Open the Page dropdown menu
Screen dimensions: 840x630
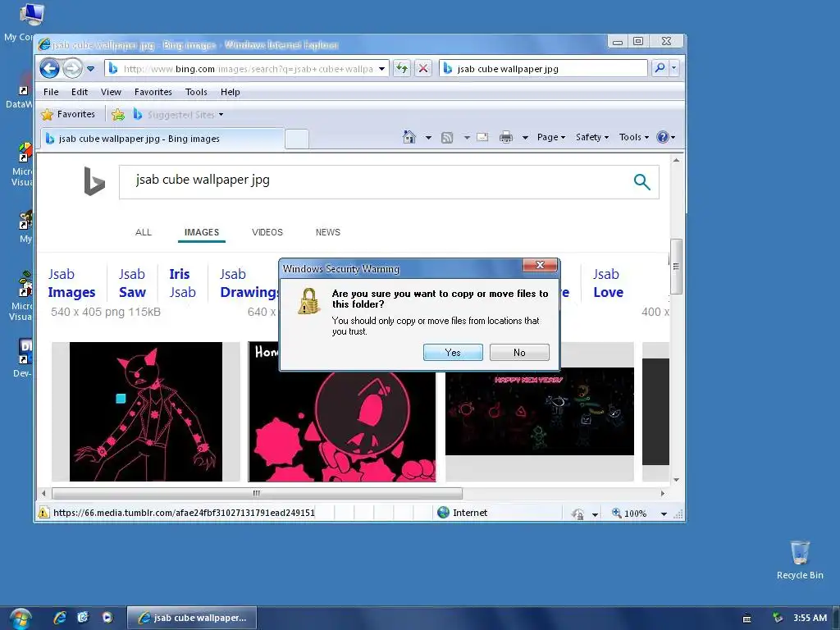point(551,137)
